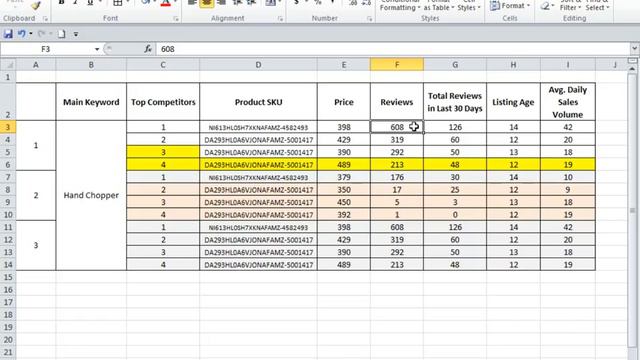640x360 pixels.
Task: Open Number group dialog launcher
Action: (x=369, y=19)
